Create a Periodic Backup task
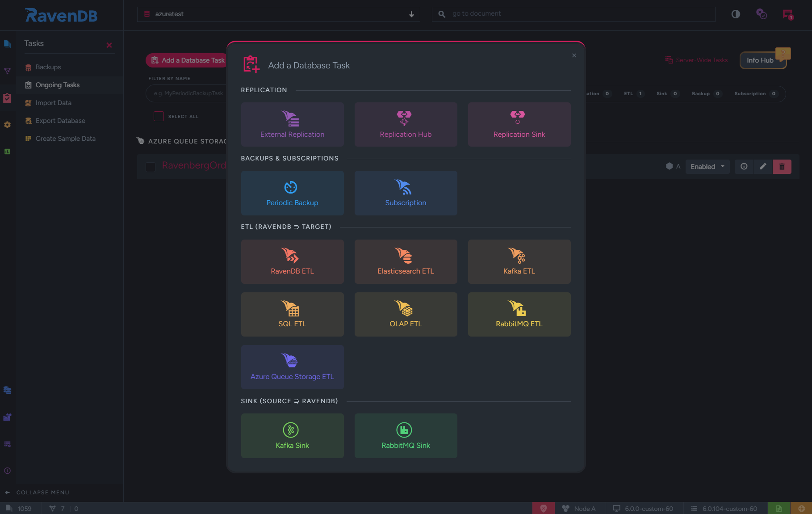812x514 pixels. pos(293,193)
